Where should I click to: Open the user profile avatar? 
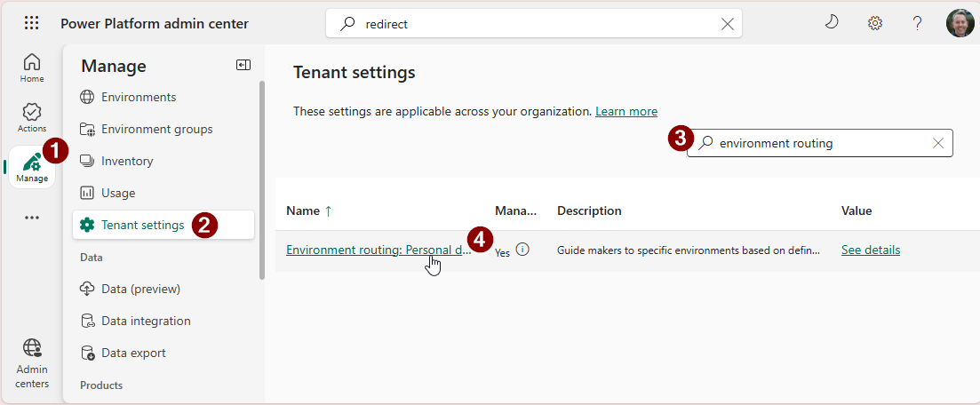[x=960, y=23]
